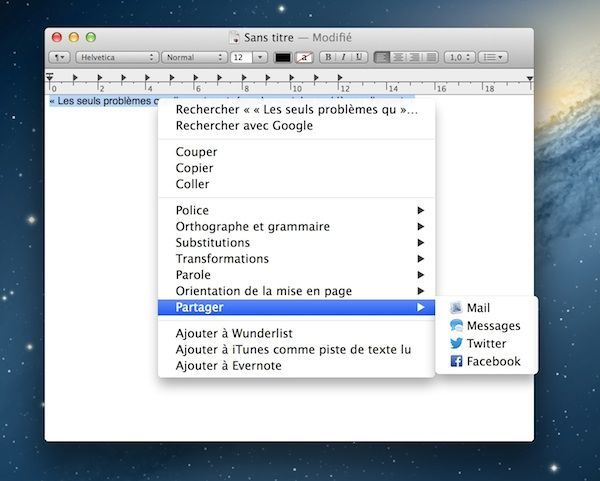
Task: Choose Ajouter à Evernote
Action: click(x=228, y=366)
